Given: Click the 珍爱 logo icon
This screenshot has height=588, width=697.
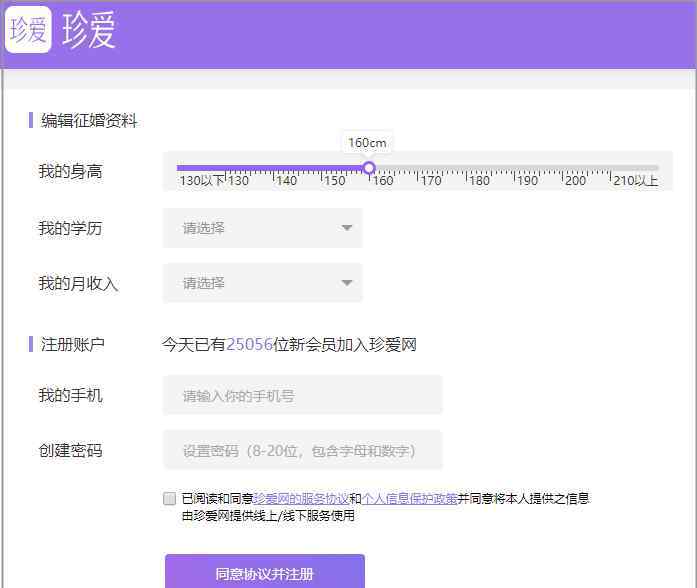Looking at the screenshot, I should tap(28, 30).
